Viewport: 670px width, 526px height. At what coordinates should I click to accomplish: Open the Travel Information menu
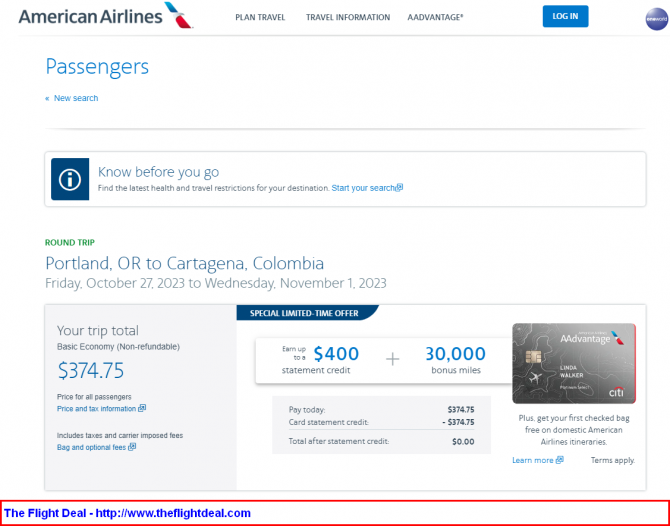click(x=348, y=18)
